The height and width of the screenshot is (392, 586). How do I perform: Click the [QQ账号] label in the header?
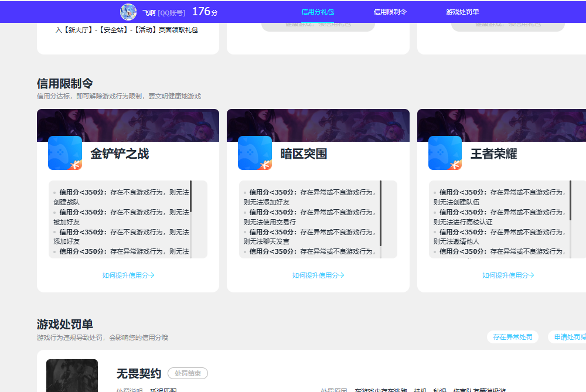(x=172, y=13)
